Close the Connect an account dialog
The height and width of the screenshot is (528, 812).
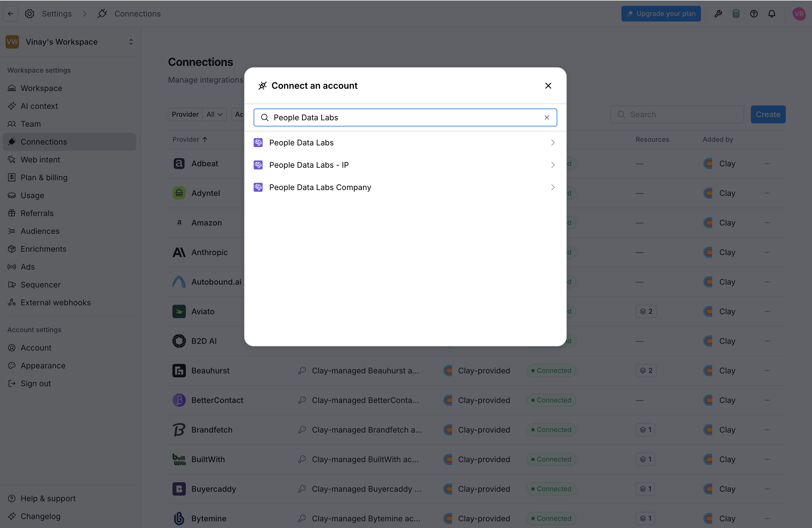coord(548,86)
